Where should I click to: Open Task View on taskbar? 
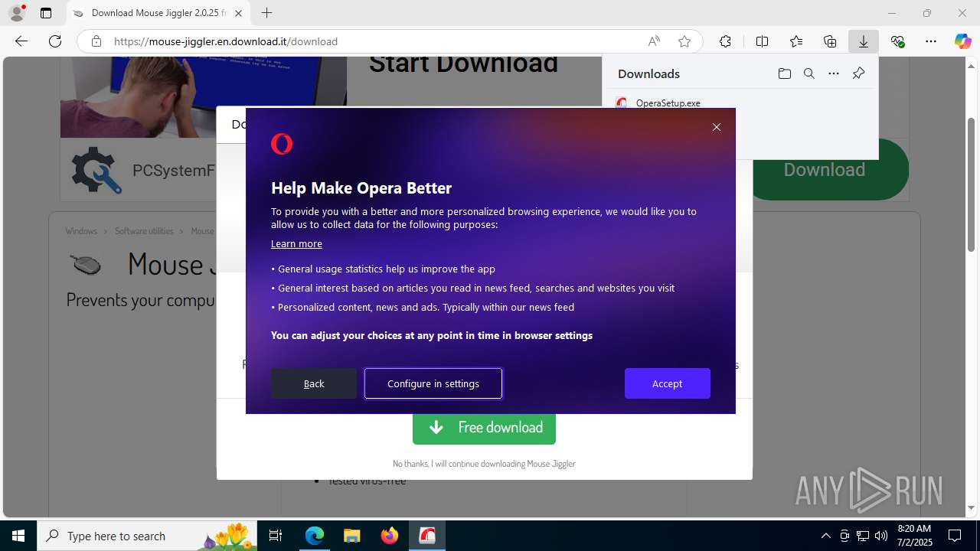pos(276,536)
